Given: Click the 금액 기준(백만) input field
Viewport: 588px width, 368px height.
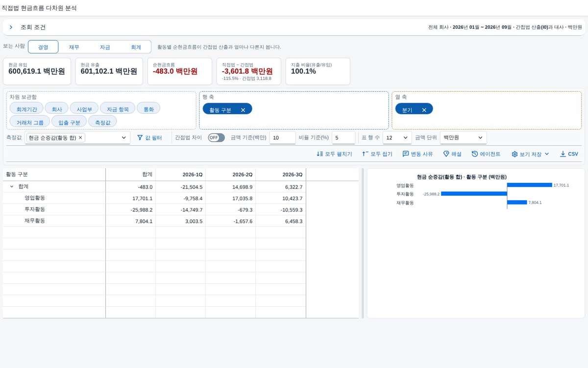Looking at the screenshot, I should pos(282,138).
